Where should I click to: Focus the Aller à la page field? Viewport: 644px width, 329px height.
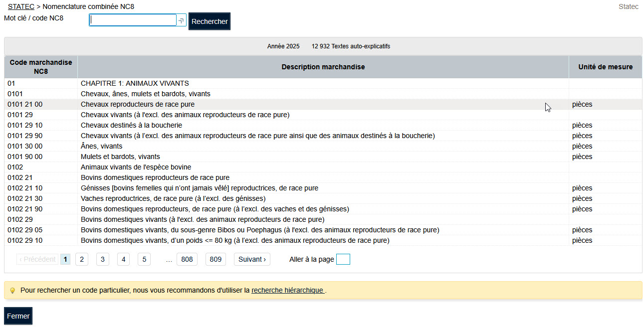343,259
